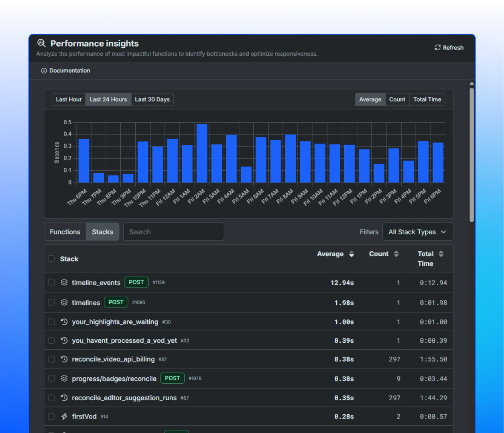Click history icon for you_havent_processed_a_vod_yet
Screen dimensions: 504x433
pos(64,340)
